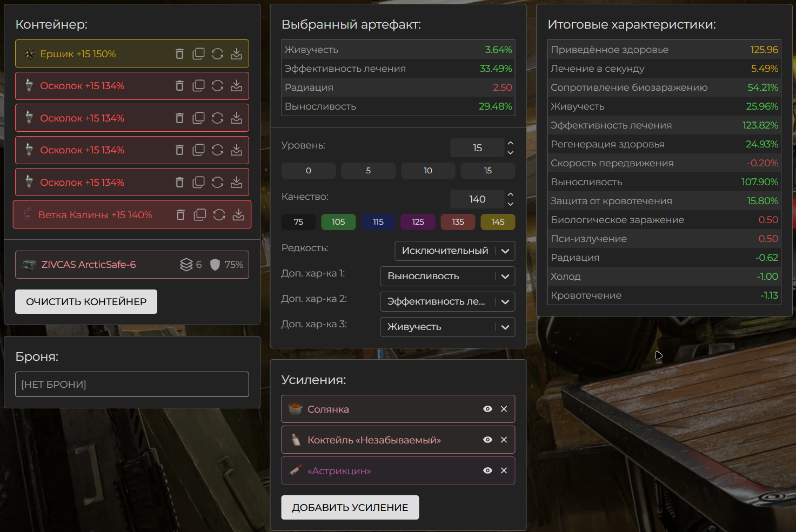Open the Доп. хар-ка 1 dropdown
Image resolution: width=796 pixels, height=532 pixels.
(447, 276)
